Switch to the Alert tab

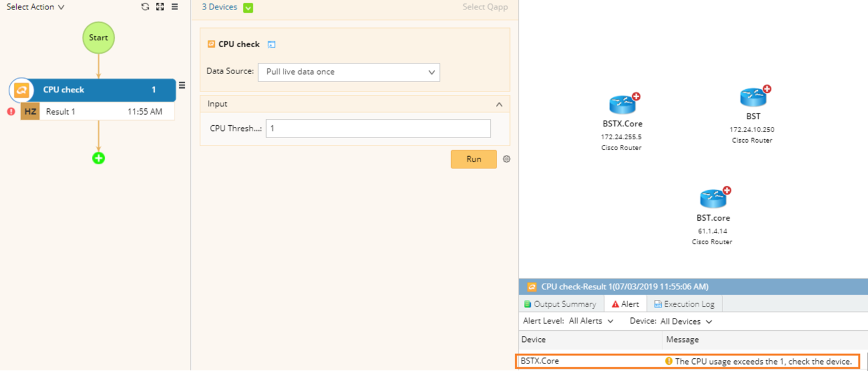625,304
